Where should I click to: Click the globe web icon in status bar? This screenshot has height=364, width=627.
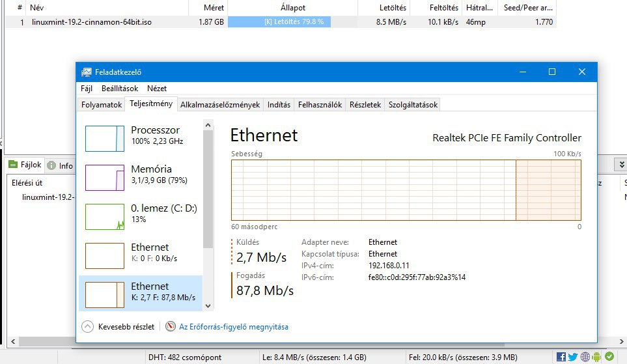585,357
